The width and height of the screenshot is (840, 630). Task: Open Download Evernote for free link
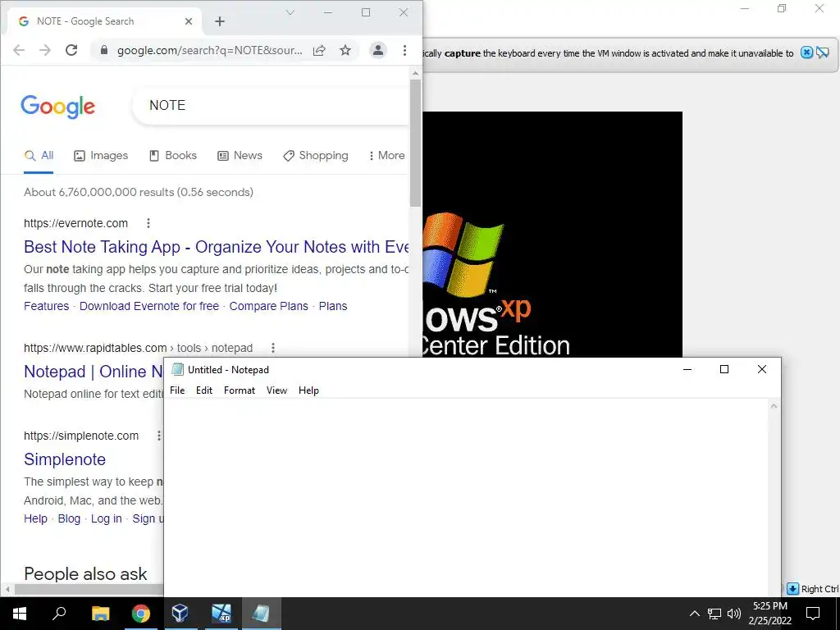tap(149, 307)
